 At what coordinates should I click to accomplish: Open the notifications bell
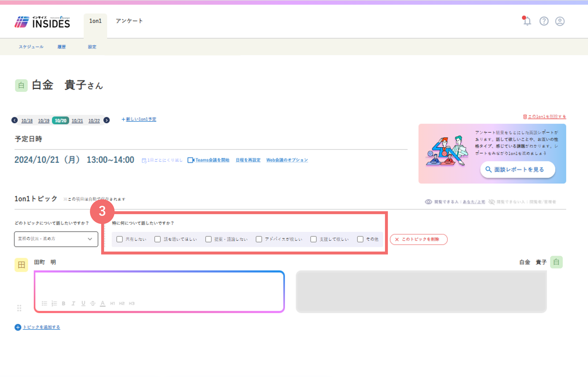click(527, 21)
